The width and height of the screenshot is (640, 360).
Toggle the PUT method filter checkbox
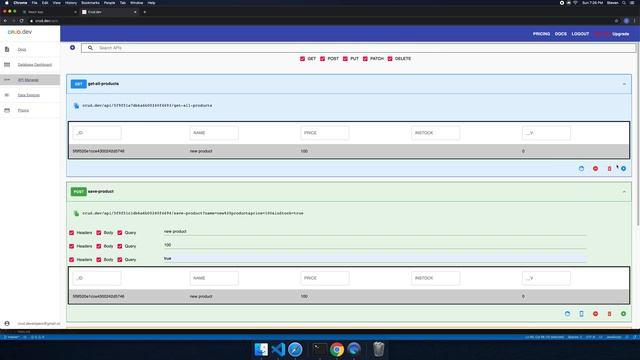click(x=345, y=59)
